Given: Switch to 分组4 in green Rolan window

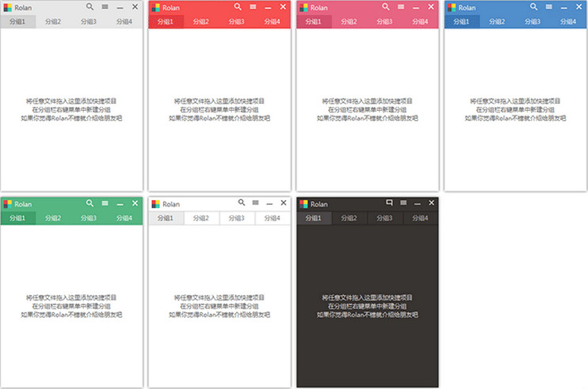Looking at the screenshot, I should (124, 218).
